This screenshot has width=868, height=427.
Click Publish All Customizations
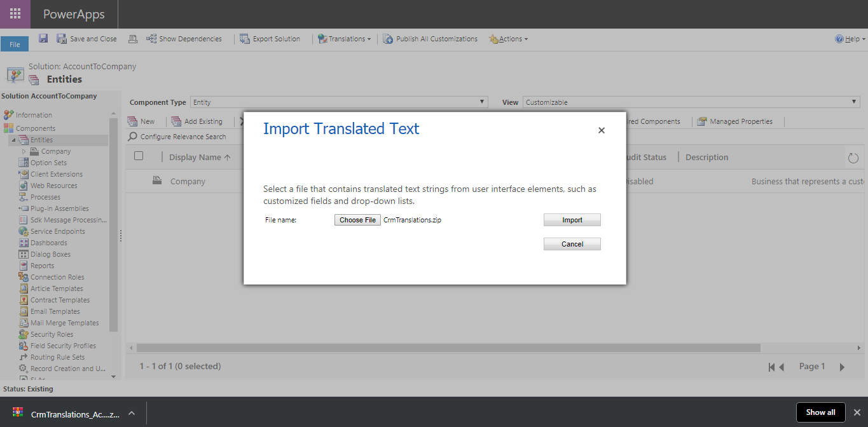[431, 39]
